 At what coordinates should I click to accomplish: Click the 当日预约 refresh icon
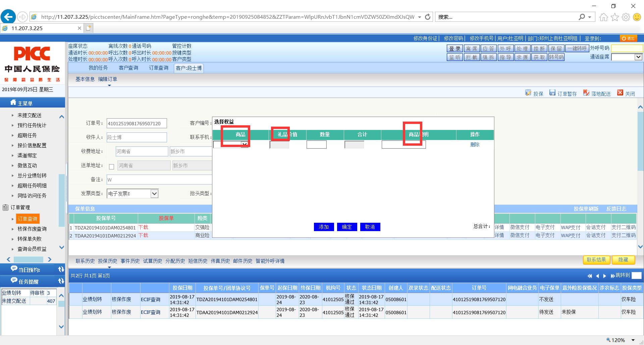61,269
